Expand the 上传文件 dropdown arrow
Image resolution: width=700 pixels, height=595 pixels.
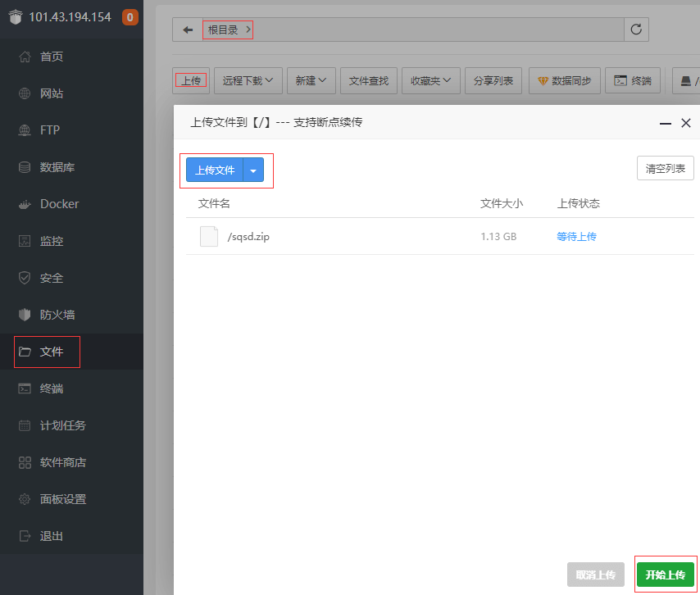(x=253, y=170)
